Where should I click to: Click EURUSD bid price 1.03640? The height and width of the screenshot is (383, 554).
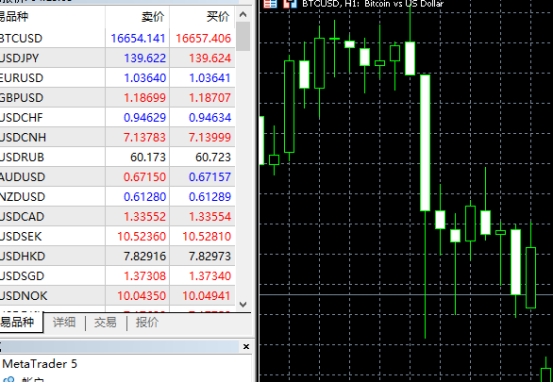click(145, 78)
